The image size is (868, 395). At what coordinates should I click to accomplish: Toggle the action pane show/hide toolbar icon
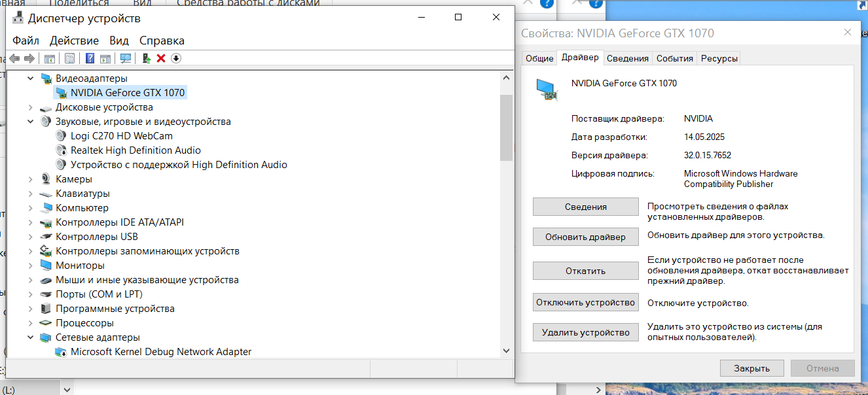click(x=105, y=58)
